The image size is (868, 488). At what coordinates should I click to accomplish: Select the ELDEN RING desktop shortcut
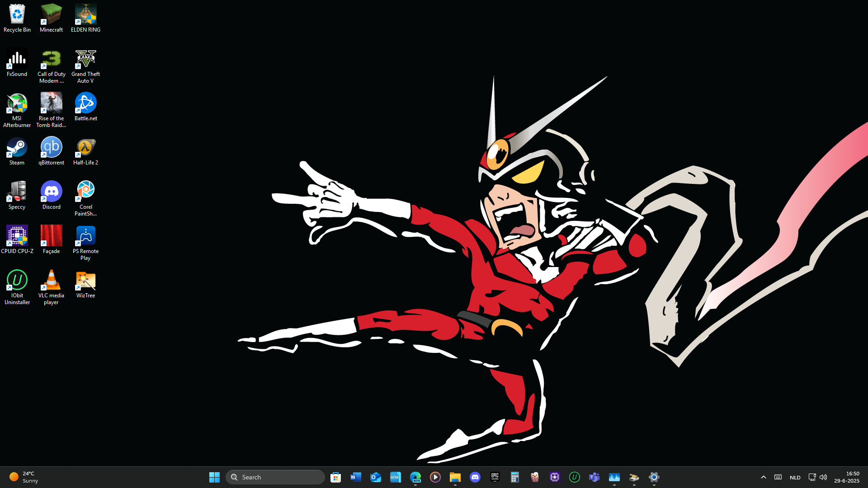[x=85, y=19]
